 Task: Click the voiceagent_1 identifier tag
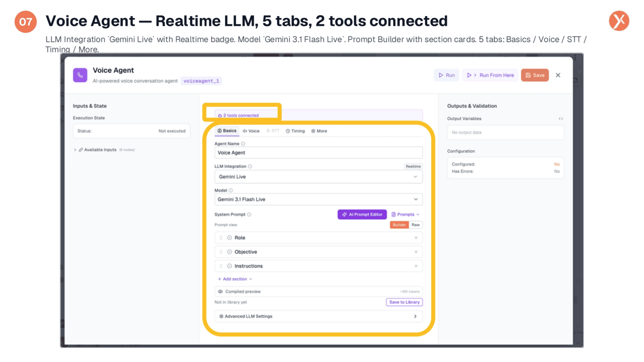pos(201,81)
